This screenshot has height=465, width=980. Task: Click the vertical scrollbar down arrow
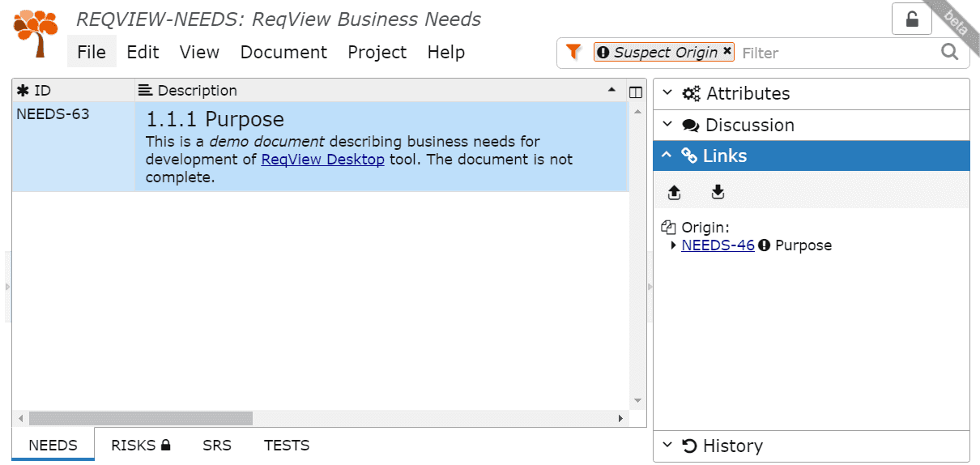[x=637, y=401]
